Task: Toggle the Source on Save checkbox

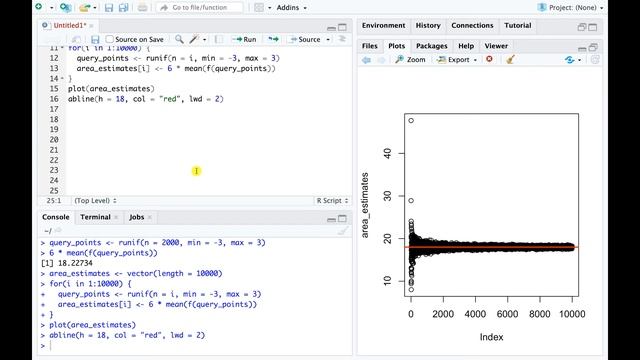Action: pos(109,39)
